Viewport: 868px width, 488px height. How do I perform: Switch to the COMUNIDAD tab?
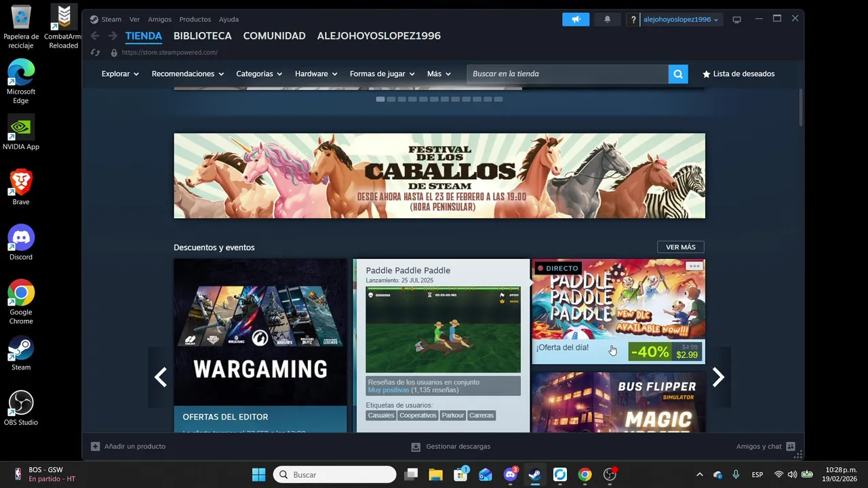(x=274, y=36)
